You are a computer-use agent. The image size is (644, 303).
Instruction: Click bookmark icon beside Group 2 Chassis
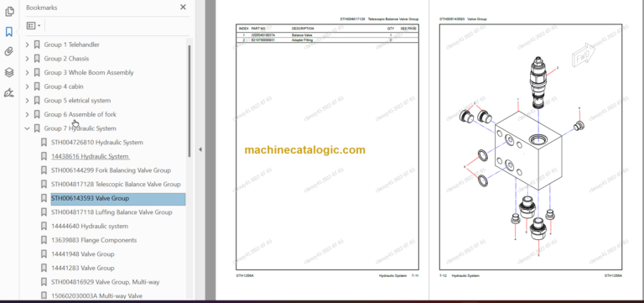37,59
